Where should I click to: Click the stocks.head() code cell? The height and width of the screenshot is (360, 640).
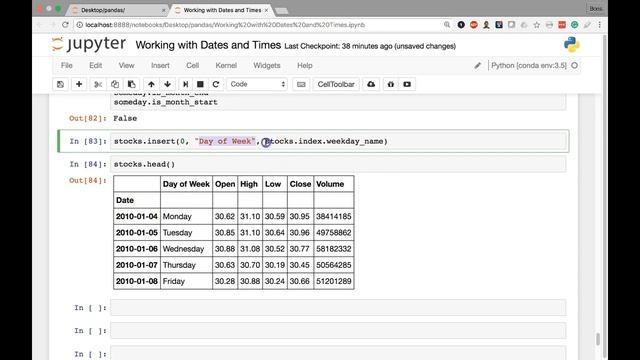(338, 164)
